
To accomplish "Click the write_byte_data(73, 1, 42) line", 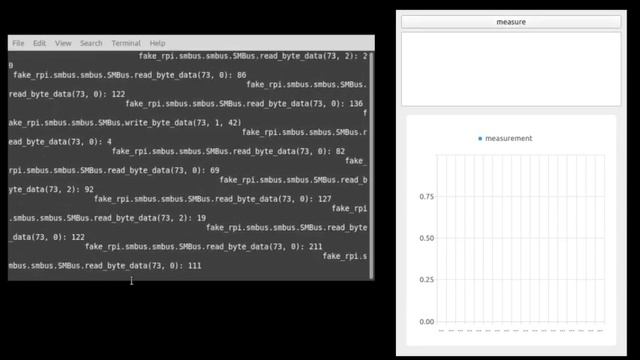I will coord(125,122).
